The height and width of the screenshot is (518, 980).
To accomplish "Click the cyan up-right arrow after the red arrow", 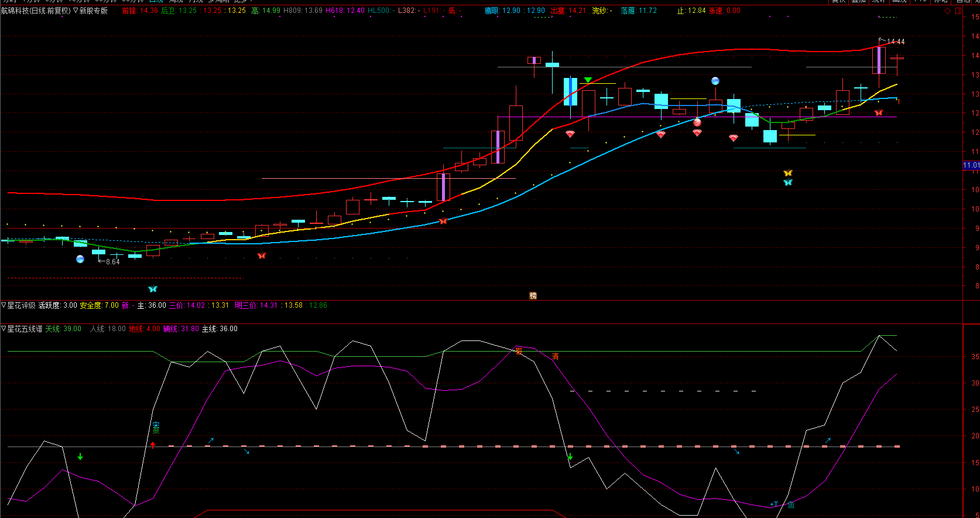I will [211, 439].
